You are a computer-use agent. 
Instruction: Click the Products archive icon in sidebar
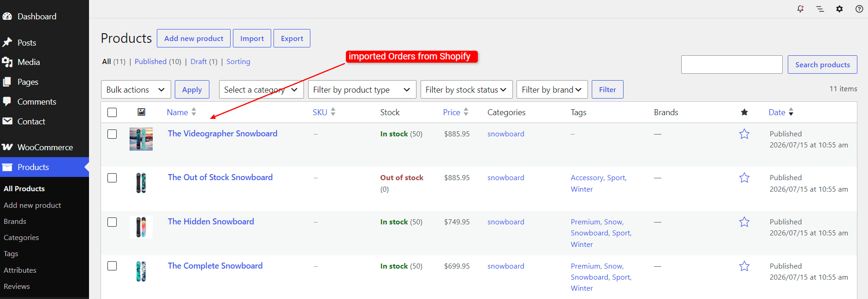tap(7, 167)
